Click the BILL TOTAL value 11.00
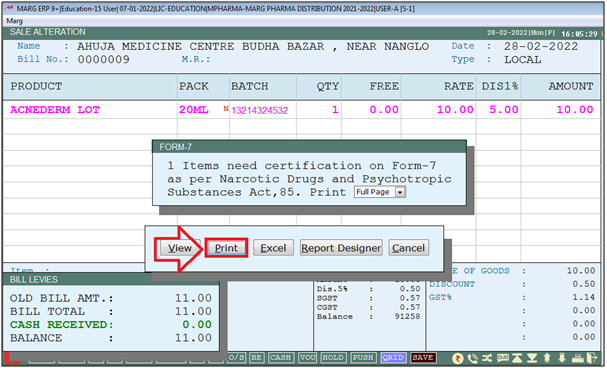Image resolution: width=607 pixels, height=368 pixels. tap(193, 312)
